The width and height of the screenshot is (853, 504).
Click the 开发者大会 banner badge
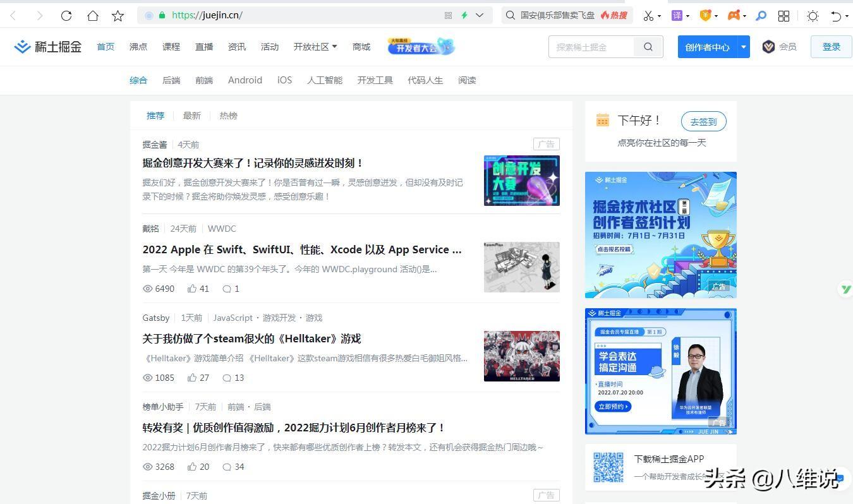pyautogui.click(x=421, y=46)
